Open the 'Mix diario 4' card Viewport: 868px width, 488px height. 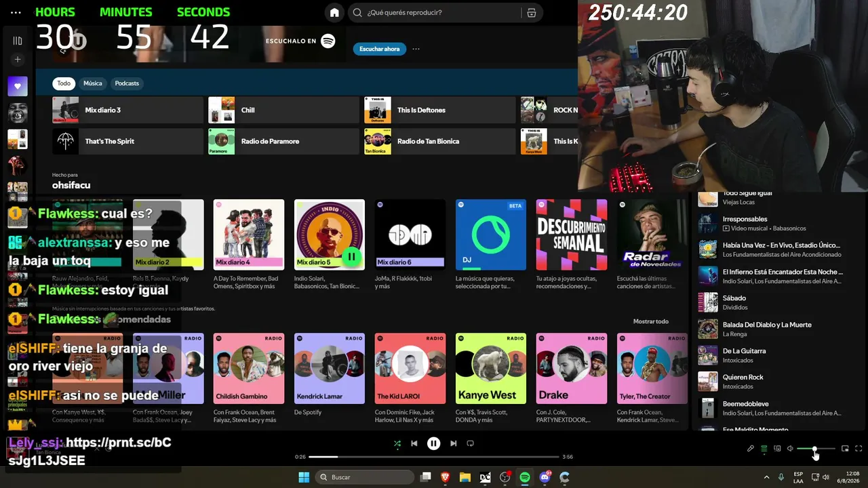click(249, 245)
